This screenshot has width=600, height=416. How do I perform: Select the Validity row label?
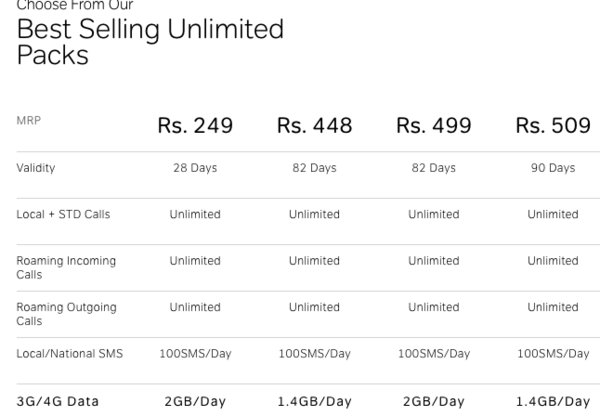36,168
